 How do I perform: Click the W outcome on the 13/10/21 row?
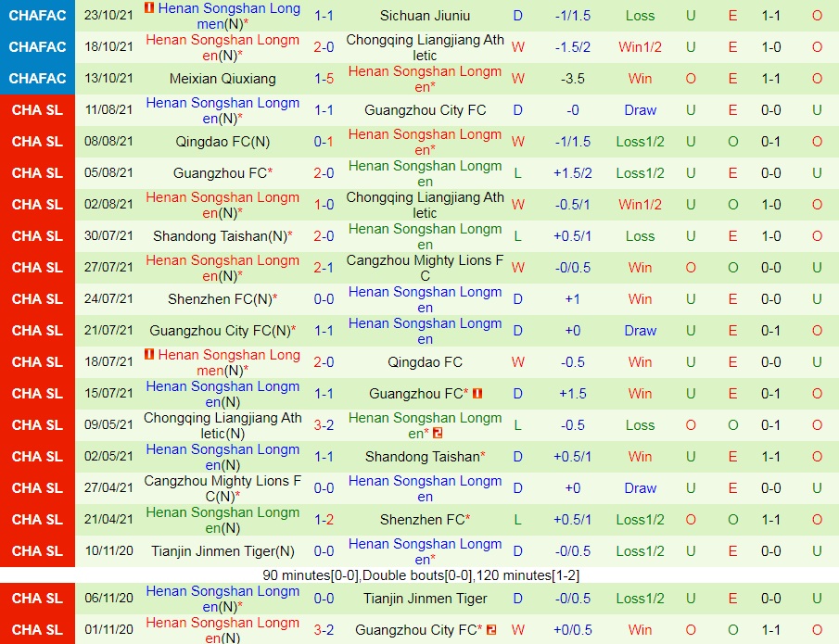coord(517,79)
